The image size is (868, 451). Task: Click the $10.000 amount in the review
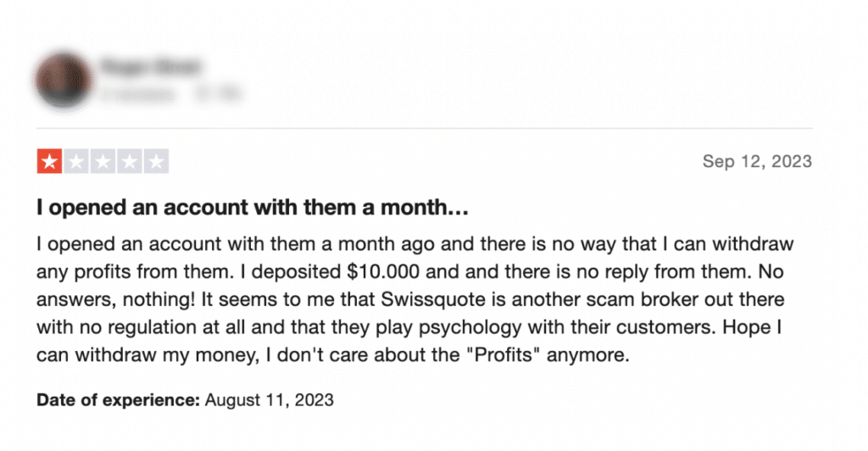383,272
